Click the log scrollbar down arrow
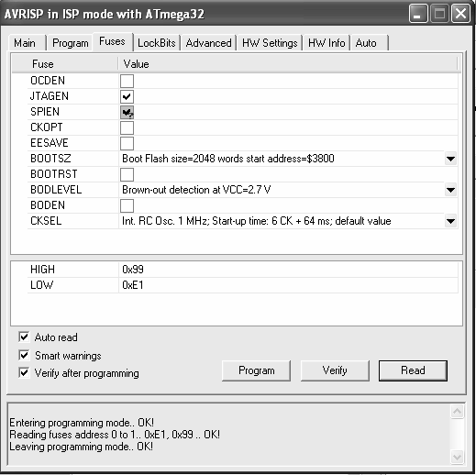Image resolution: width=476 pixels, height=475 pixels. pyautogui.click(x=457, y=458)
